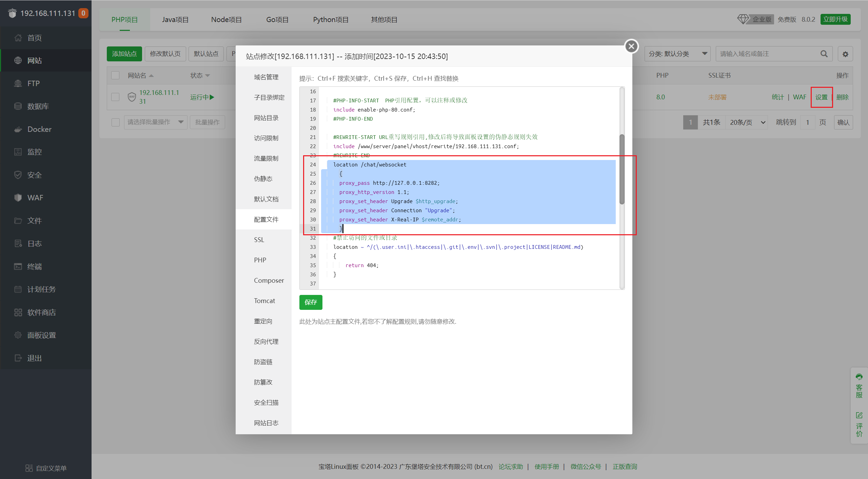
Task: Toggle the select-all checkbox in table header
Action: pos(115,75)
